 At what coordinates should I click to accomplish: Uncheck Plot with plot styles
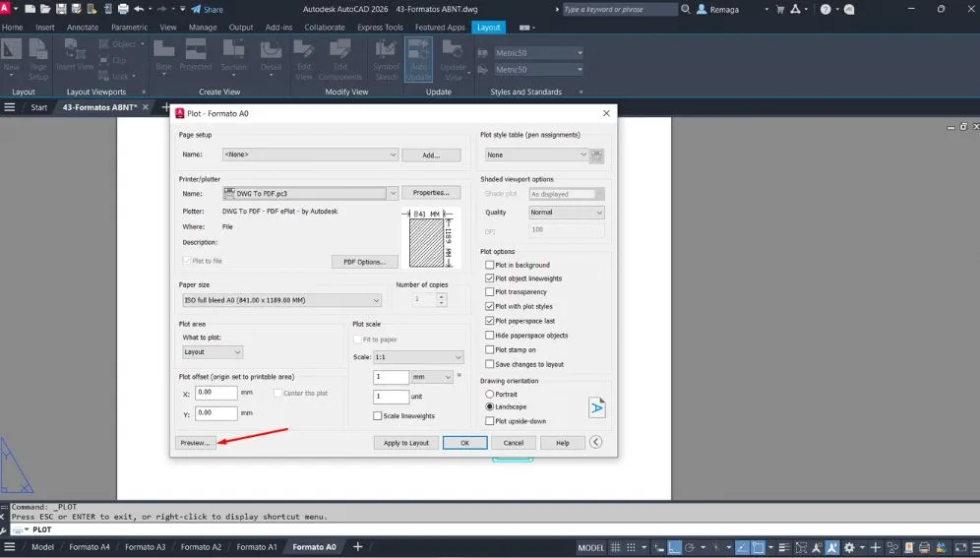(x=489, y=306)
